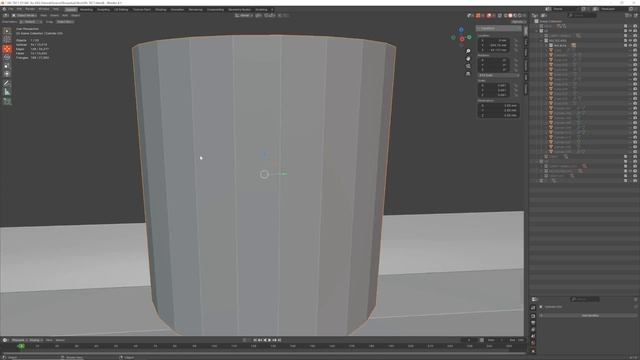Click the Scale X value field
The image size is (640, 360).
pyautogui.click(x=495, y=85)
